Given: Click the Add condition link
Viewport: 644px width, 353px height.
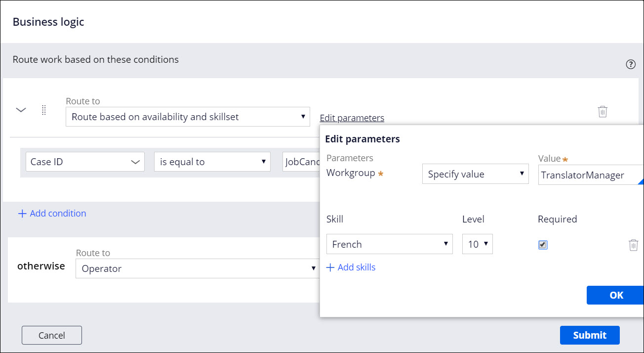Looking at the screenshot, I should tap(52, 214).
